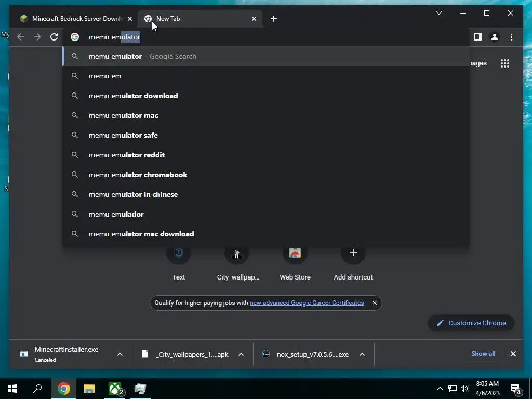Viewport: 532px width, 399px height.
Task: Choose 'memu emulator mac download' suggestion
Action: [266, 234]
